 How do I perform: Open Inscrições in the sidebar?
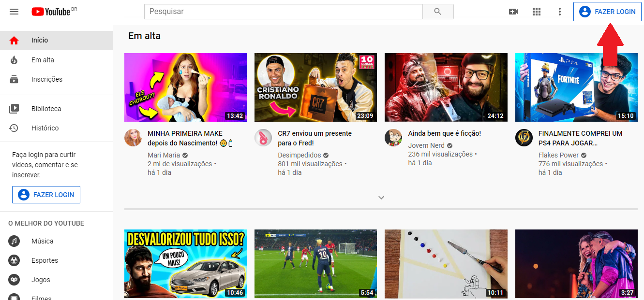46,79
